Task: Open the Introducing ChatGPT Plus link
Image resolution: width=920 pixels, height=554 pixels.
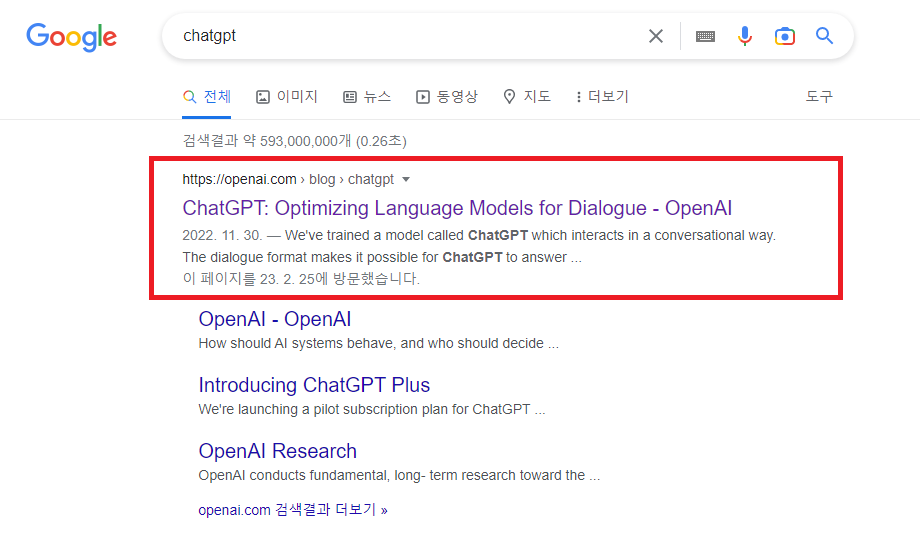Action: pyautogui.click(x=314, y=385)
